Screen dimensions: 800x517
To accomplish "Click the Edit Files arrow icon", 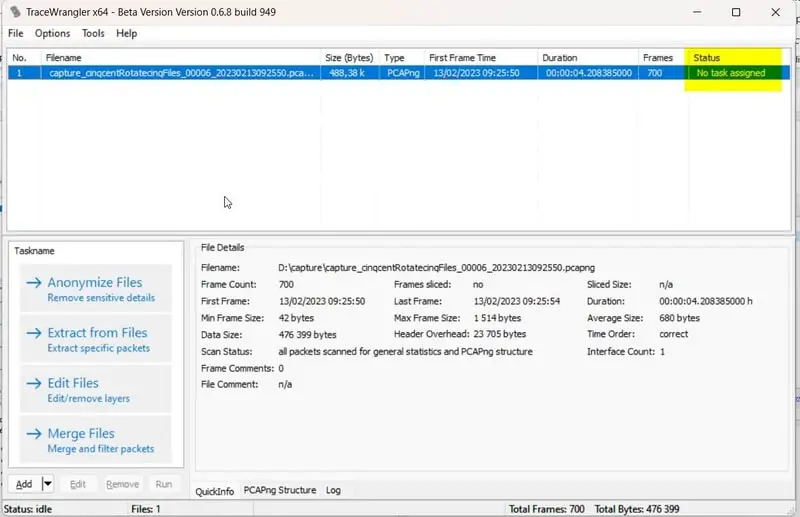I will coord(34,383).
